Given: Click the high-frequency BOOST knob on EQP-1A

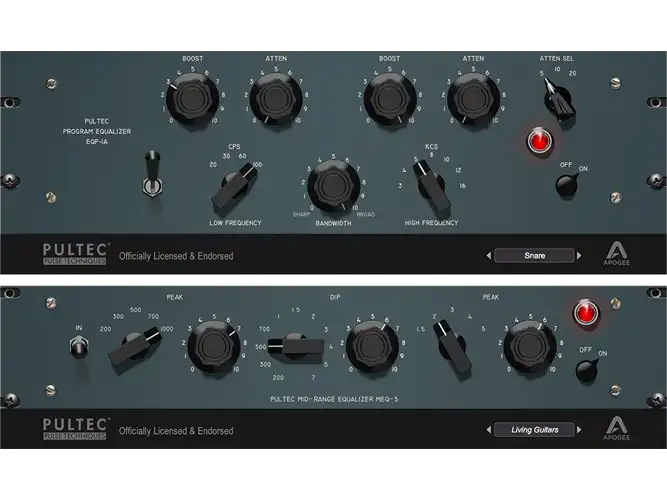Looking at the screenshot, I should tap(389, 99).
